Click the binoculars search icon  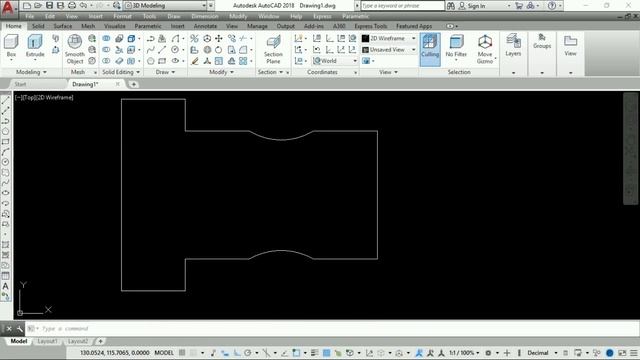tap(451, 6)
